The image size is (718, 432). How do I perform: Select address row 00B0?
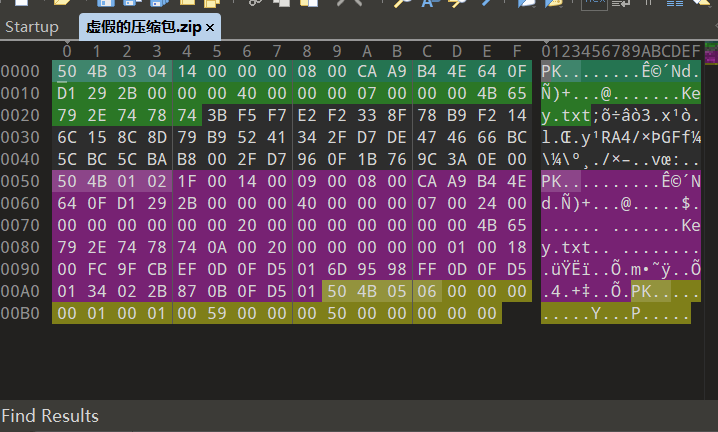(20, 313)
